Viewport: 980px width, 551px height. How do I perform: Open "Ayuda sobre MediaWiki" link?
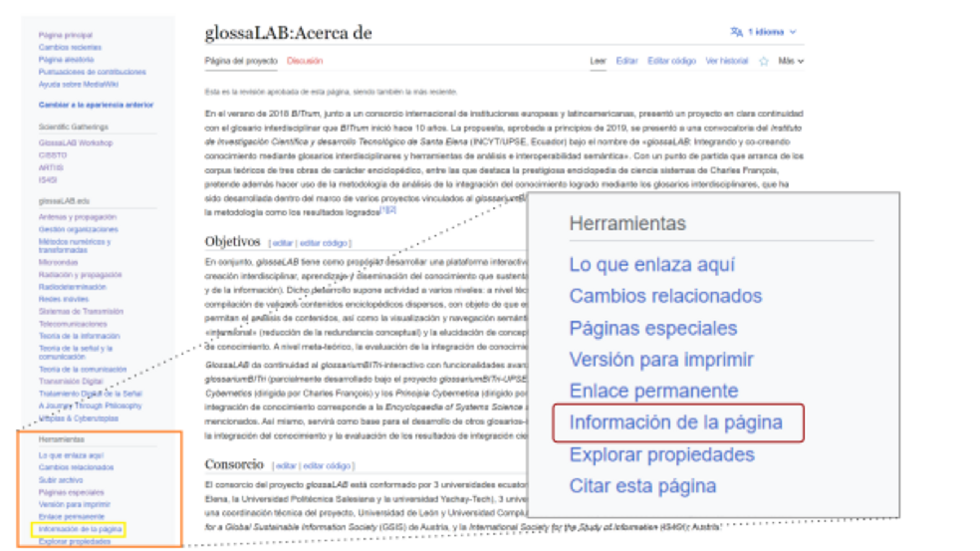click(x=78, y=84)
